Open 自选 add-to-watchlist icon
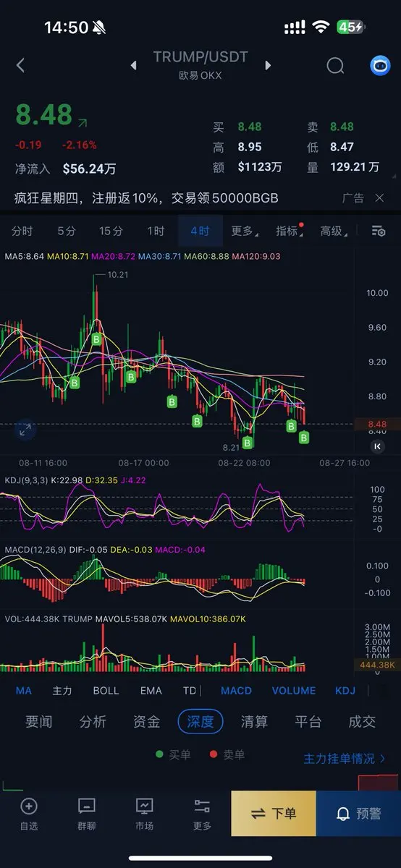This screenshot has height=868, width=401. click(29, 814)
